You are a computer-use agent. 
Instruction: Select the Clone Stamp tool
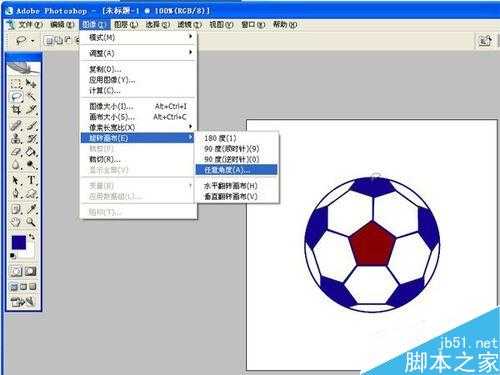coord(16,138)
